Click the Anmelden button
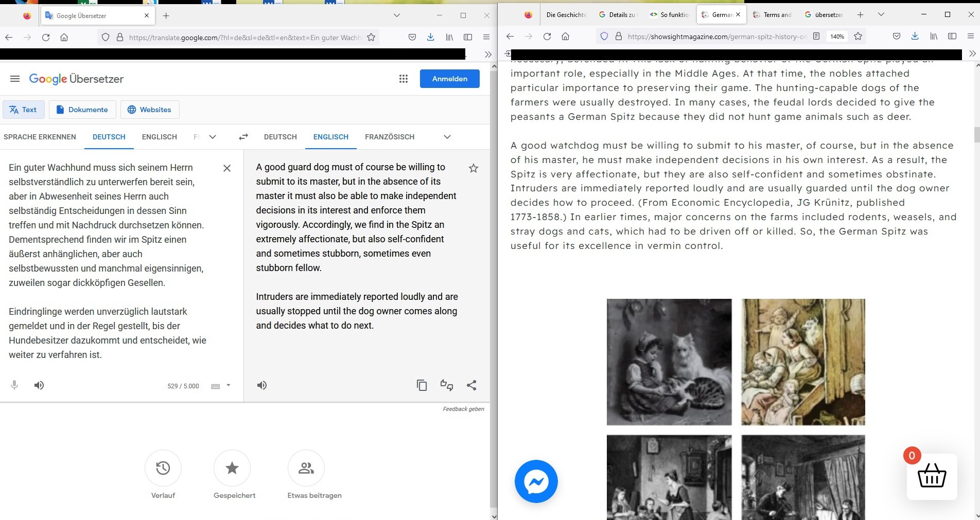This screenshot has width=980, height=520. (450, 79)
